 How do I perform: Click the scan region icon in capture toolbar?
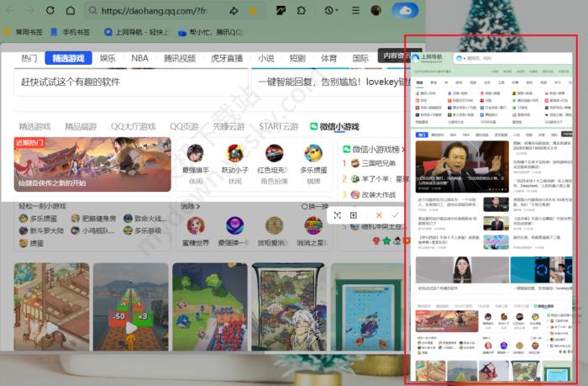pyautogui.click(x=338, y=216)
